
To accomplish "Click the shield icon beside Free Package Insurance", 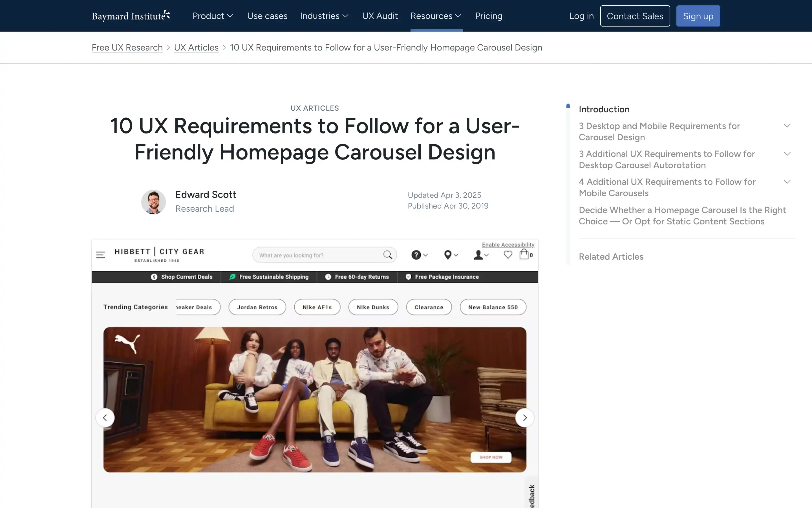I will (408, 277).
